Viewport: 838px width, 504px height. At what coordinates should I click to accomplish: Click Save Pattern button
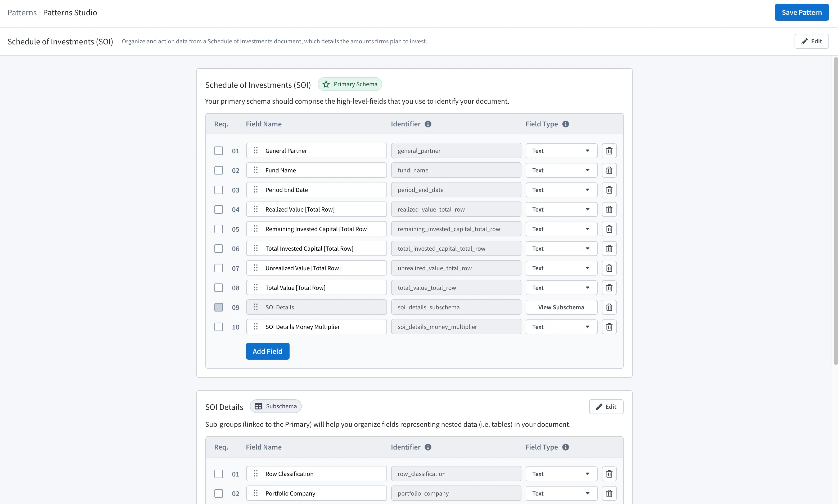tap(802, 12)
